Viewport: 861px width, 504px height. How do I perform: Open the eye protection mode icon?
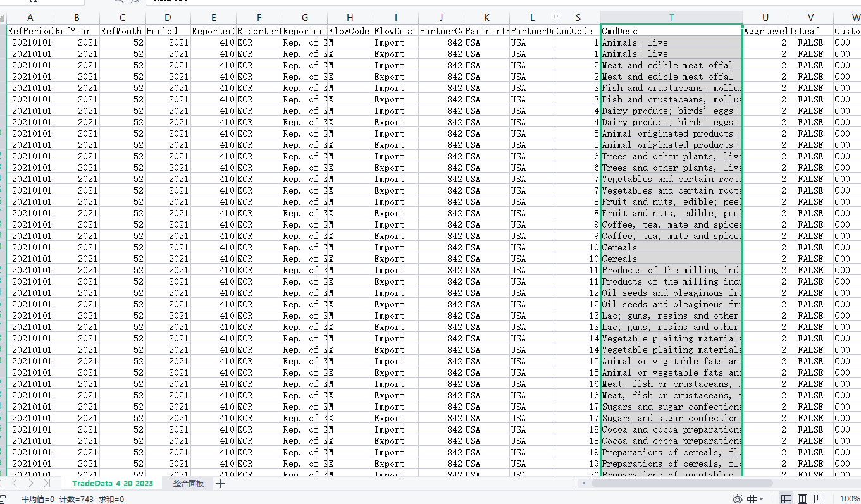click(737, 499)
